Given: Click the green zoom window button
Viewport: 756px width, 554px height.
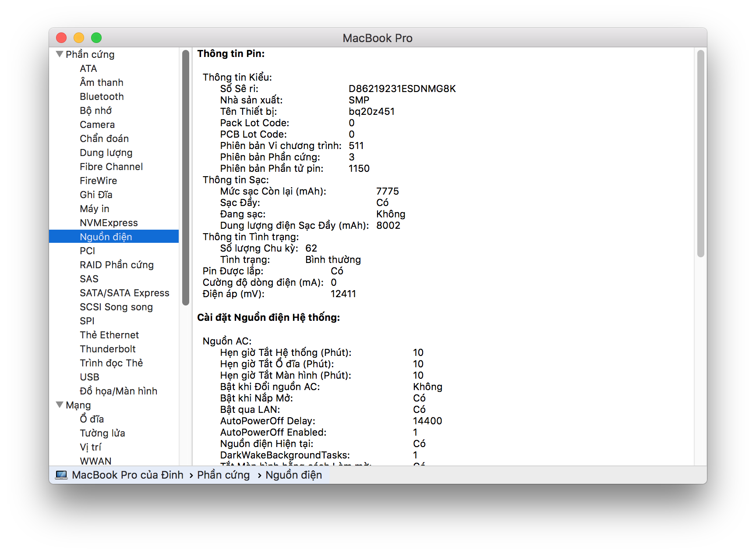Looking at the screenshot, I should [x=96, y=38].
